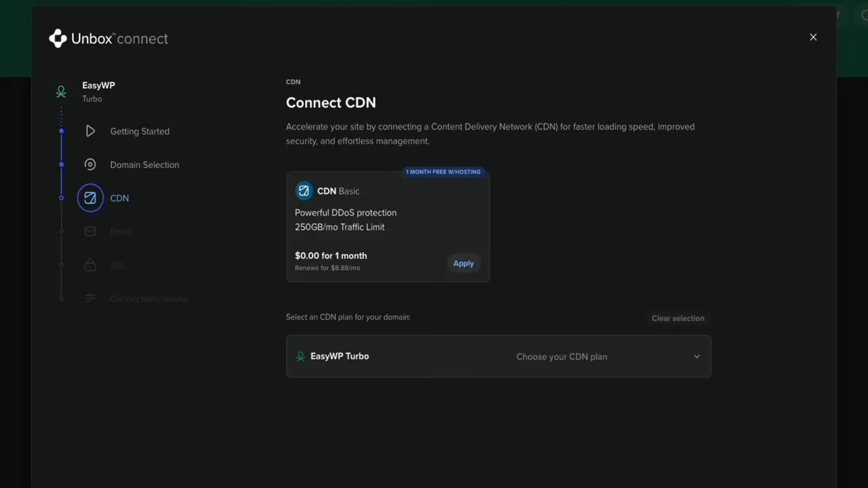The width and height of the screenshot is (868, 488).
Task: Click the $0.00 for 1 month price
Action: point(331,256)
